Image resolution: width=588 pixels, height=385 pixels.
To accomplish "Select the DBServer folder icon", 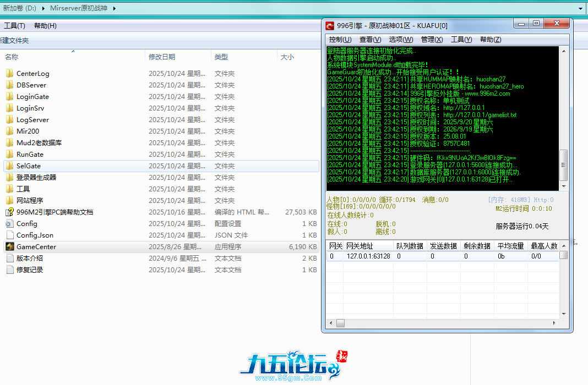I will point(9,85).
